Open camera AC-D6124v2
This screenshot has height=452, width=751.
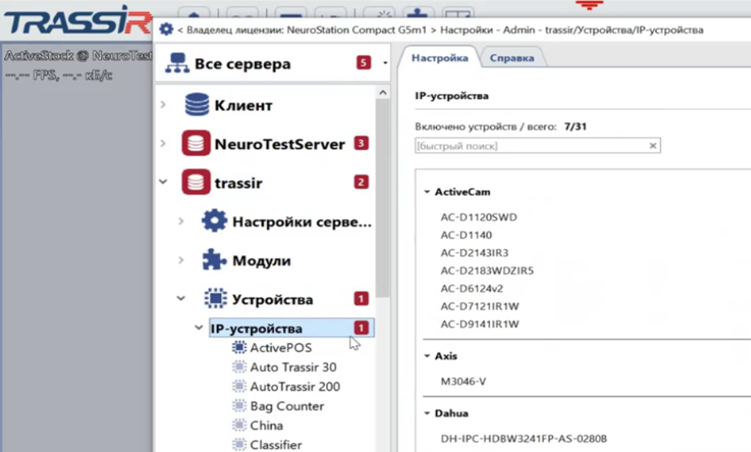click(x=471, y=288)
